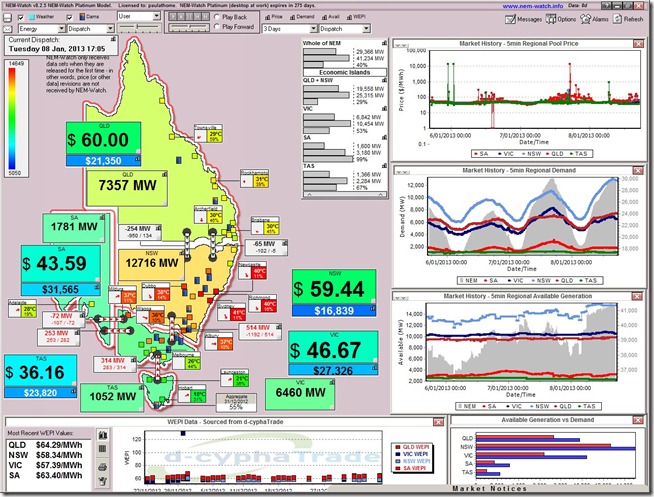654x497 pixels.
Task: Open the 3 Days range dropdown
Action: [x=290, y=29]
